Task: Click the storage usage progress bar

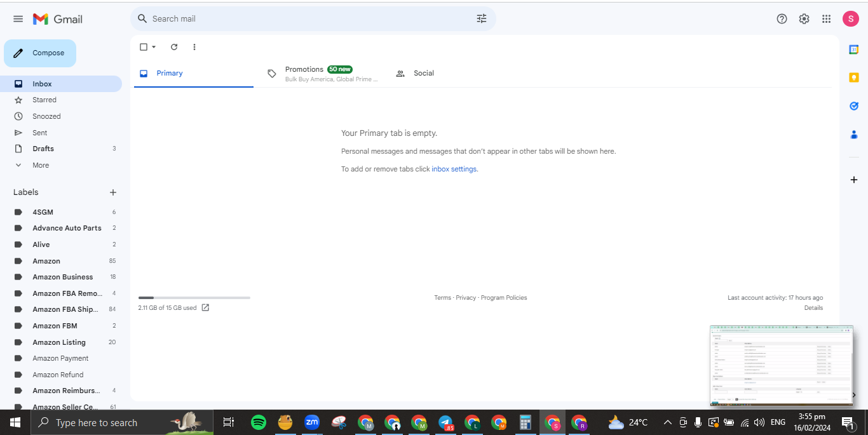Action: pos(194,297)
